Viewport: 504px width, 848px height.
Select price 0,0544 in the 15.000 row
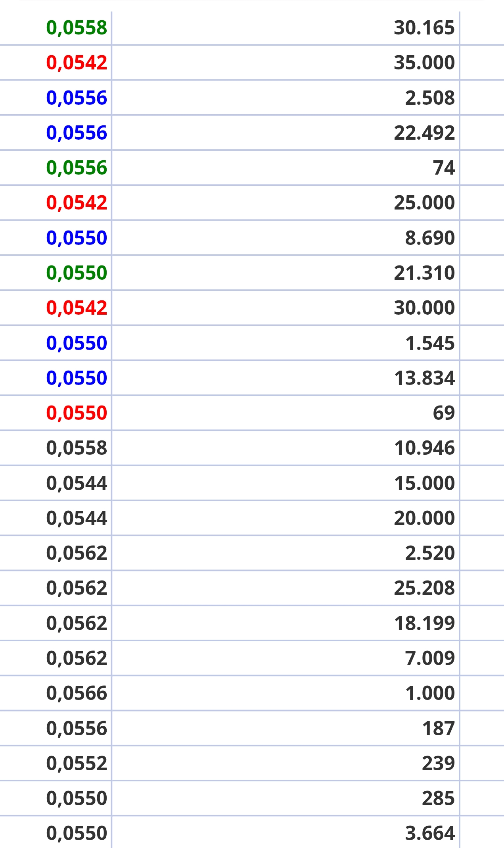tap(77, 483)
